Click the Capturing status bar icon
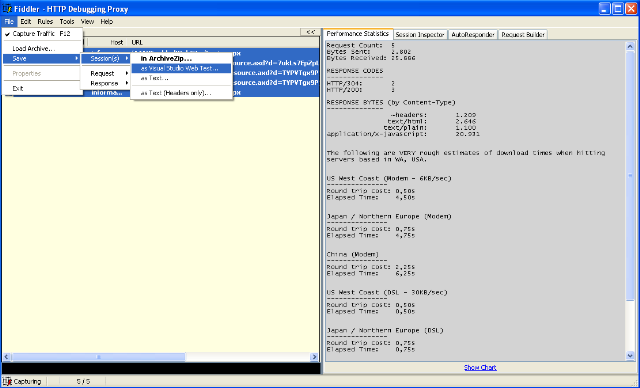This screenshot has height=388, width=640. click(x=7, y=381)
